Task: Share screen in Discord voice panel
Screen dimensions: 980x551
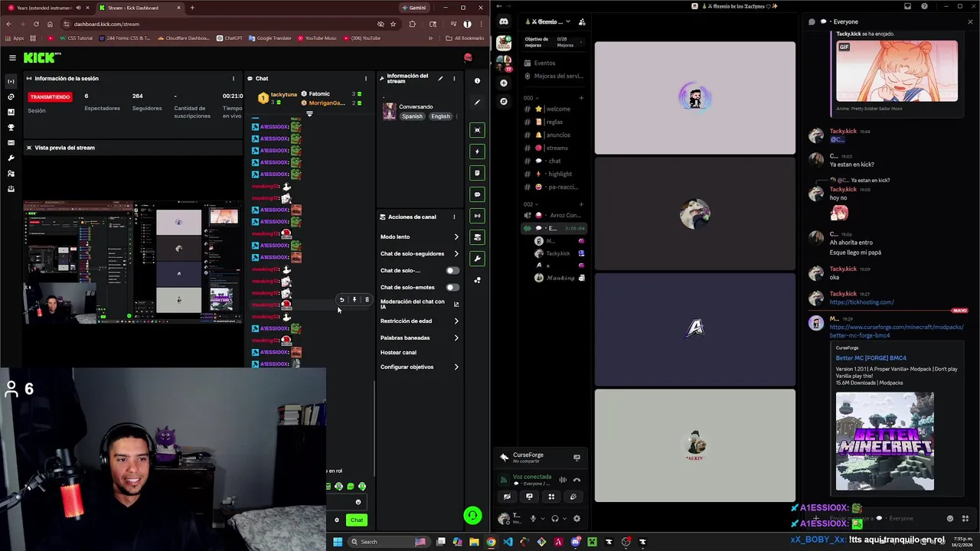Action: (529, 497)
